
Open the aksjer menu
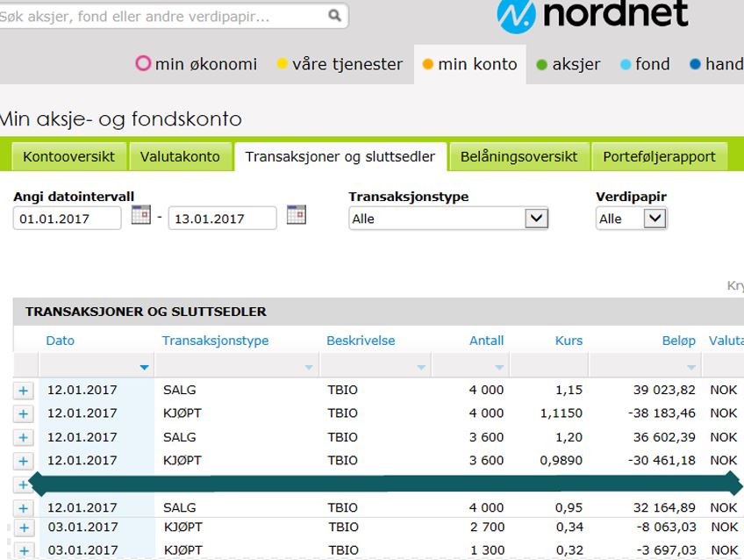(568, 64)
